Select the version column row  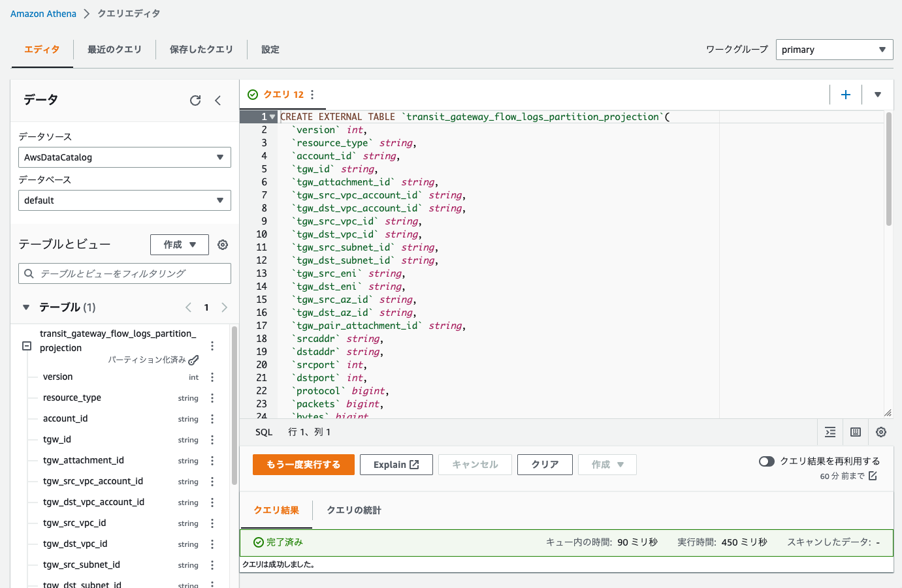tap(121, 377)
